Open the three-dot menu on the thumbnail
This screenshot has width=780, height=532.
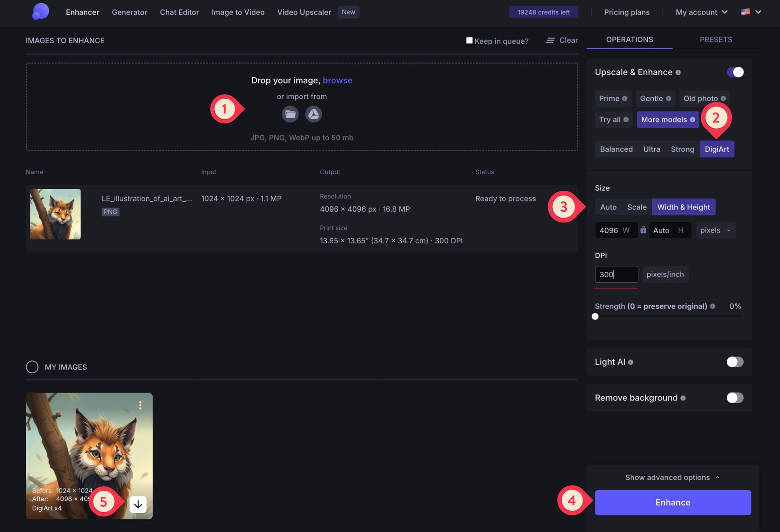pos(140,405)
